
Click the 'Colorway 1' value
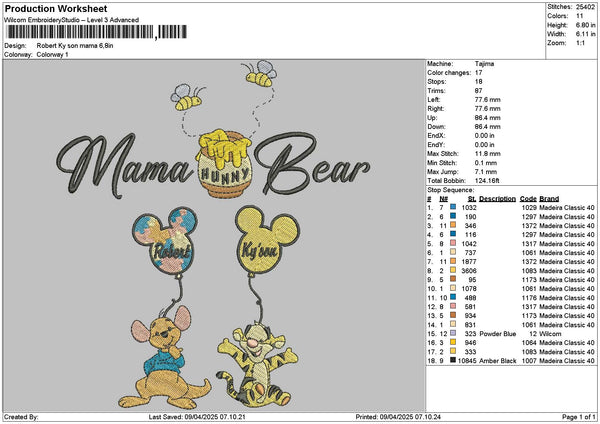tap(52, 55)
